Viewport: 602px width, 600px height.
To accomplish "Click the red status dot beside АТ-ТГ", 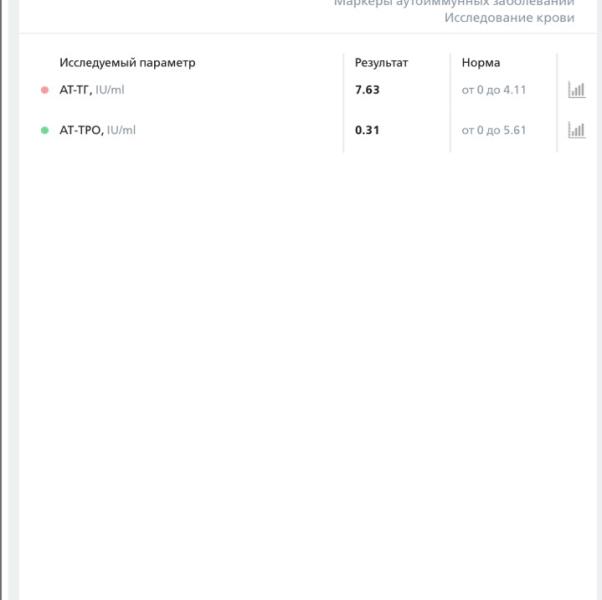I will tap(44, 90).
